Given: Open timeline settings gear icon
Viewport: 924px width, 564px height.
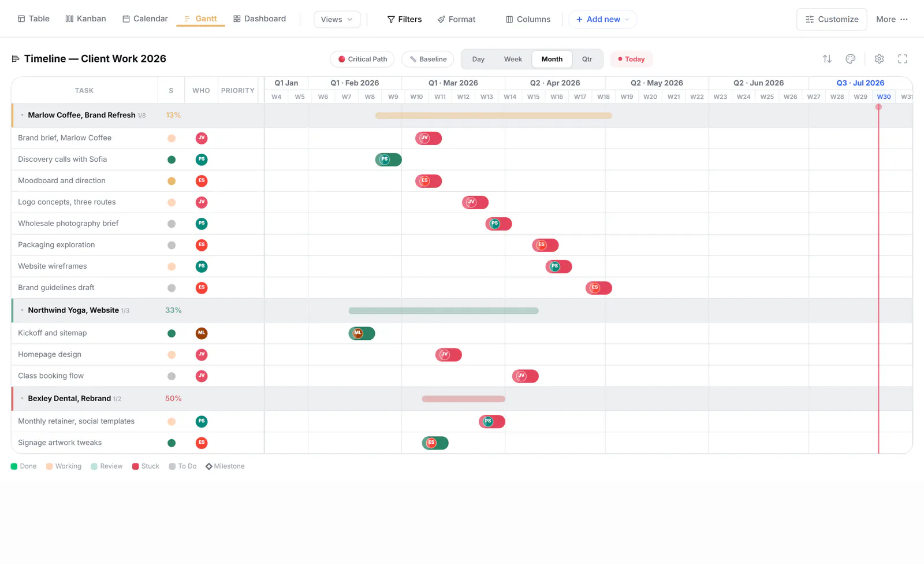Looking at the screenshot, I should click(880, 59).
